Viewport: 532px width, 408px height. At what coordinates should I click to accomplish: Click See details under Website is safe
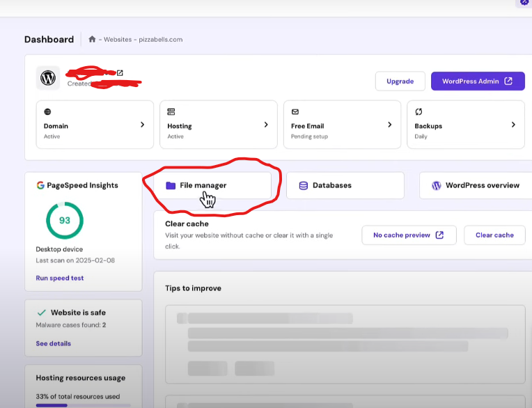[54, 343]
